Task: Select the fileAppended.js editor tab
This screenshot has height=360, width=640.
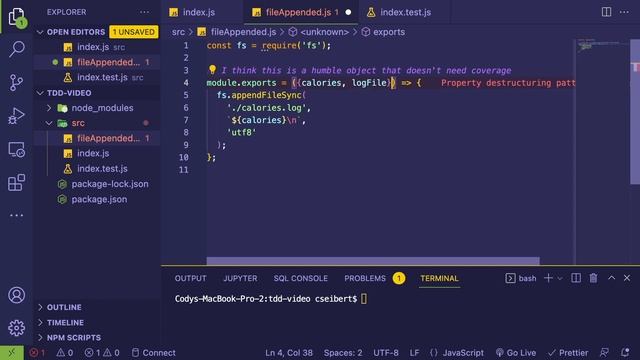Action: pyautogui.click(x=301, y=12)
